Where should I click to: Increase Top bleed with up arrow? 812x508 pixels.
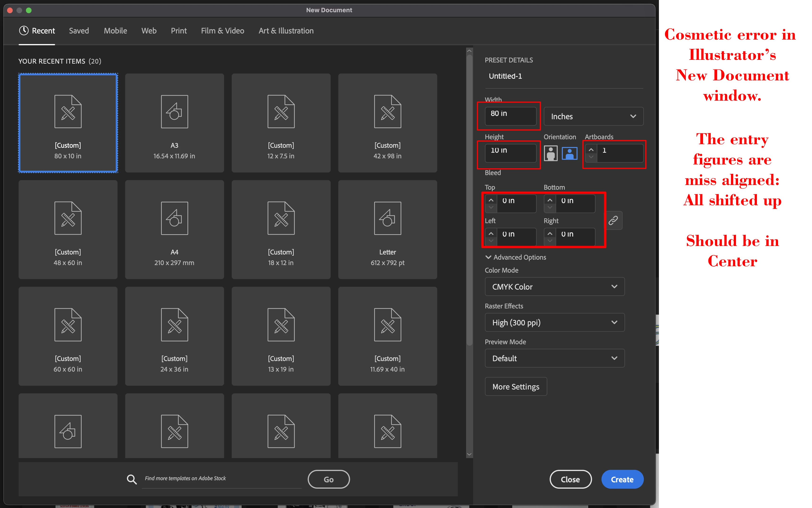tap(491, 200)
